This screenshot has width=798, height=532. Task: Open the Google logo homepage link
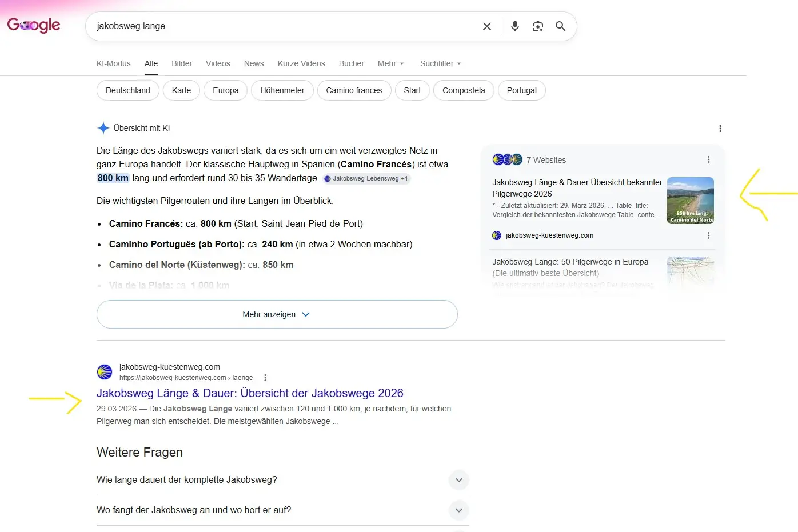[x=34, y=25]
